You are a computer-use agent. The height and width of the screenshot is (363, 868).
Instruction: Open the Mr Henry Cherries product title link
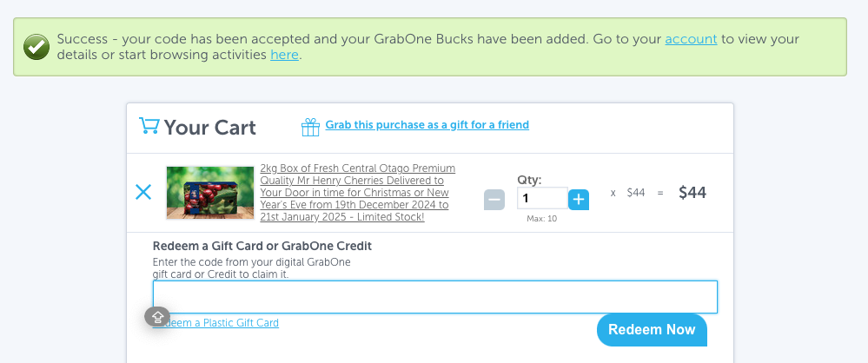point(357,193)
